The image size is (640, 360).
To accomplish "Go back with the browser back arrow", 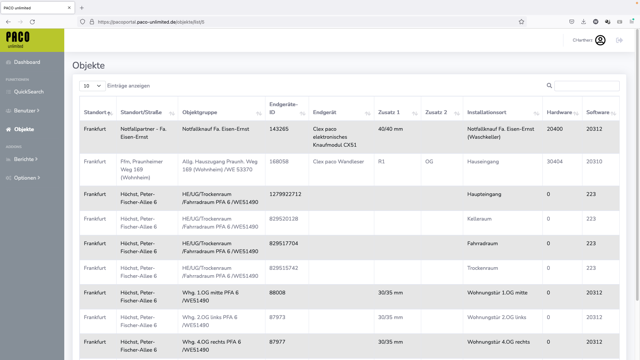I will pyautogui.click(x=8, y=22).
